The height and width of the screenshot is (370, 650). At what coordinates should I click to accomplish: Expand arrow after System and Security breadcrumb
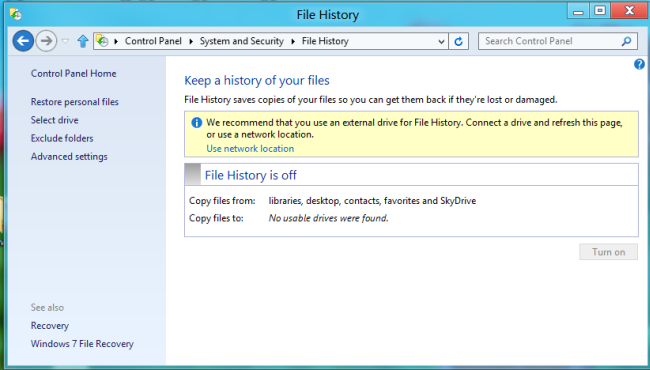293,41
